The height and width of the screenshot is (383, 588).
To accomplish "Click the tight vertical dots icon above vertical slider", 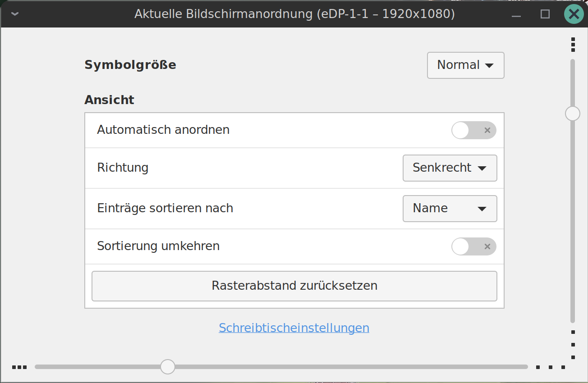I will point(573,45).
